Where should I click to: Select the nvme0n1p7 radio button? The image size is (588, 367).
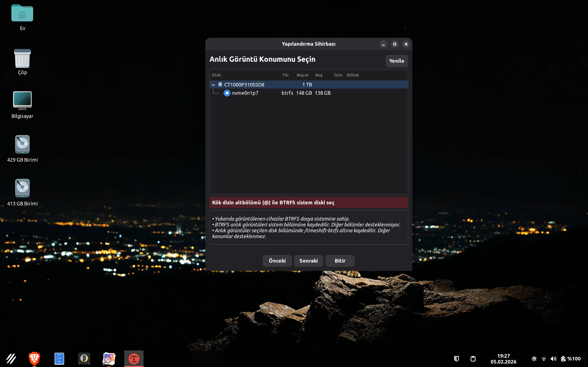click(x=227, y=93)
